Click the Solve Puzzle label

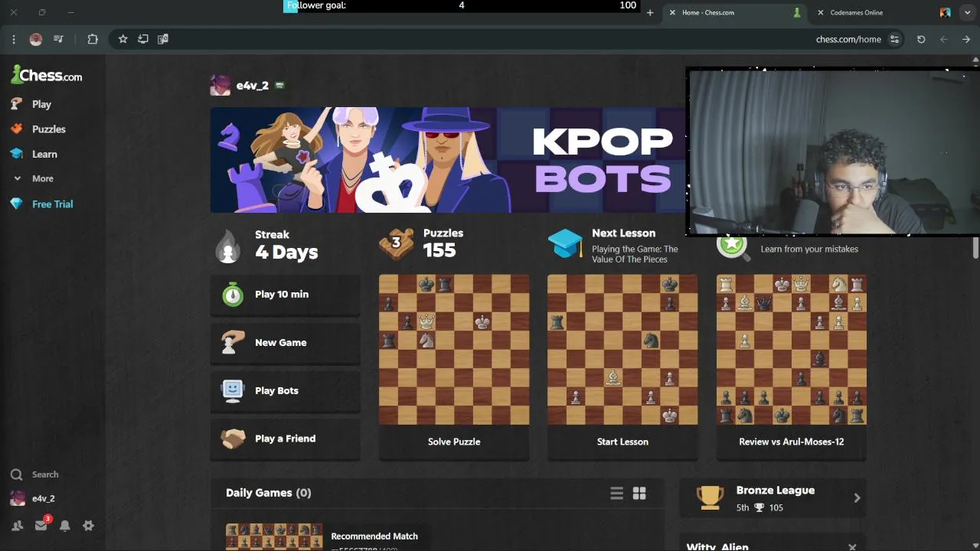(x=454, y=442)
